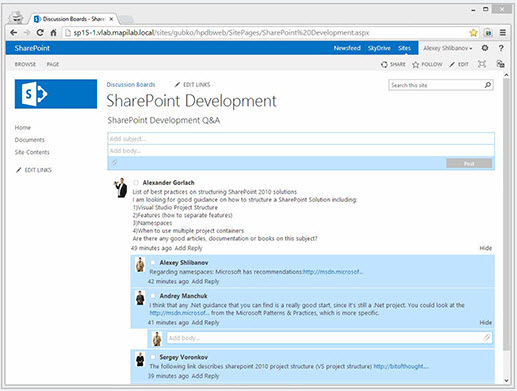Viewport: 517px width, 391px height.
Task: Open the Chrome menu hamburger icon
Action: click(503, 33)
